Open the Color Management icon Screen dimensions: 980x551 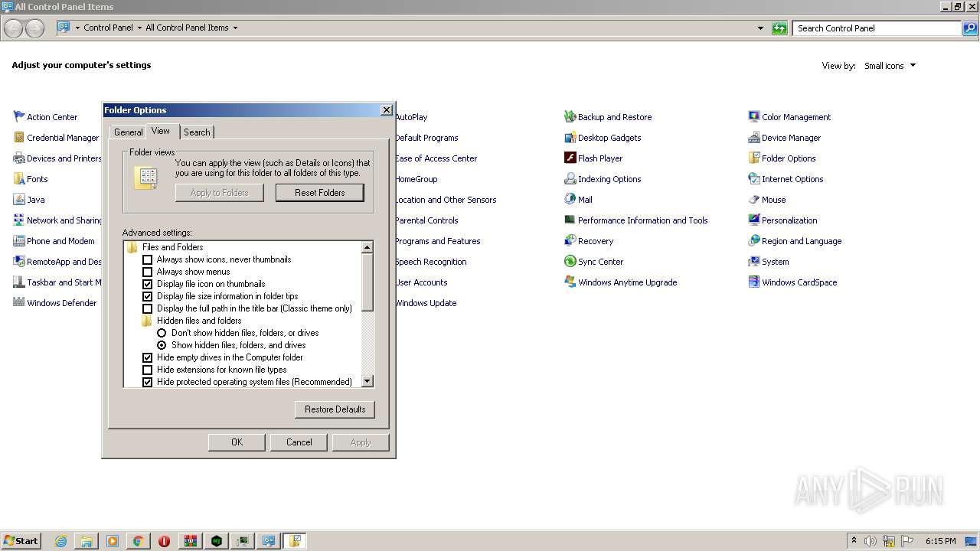pyautogui.click(x=754, y=116)
